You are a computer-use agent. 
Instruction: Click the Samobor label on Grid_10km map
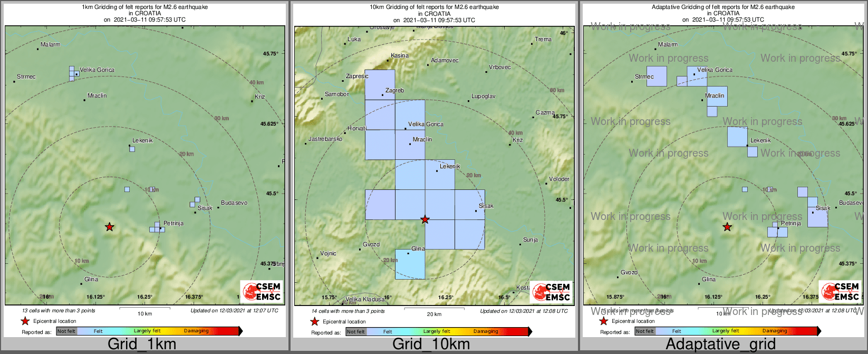tap(337, 94)
